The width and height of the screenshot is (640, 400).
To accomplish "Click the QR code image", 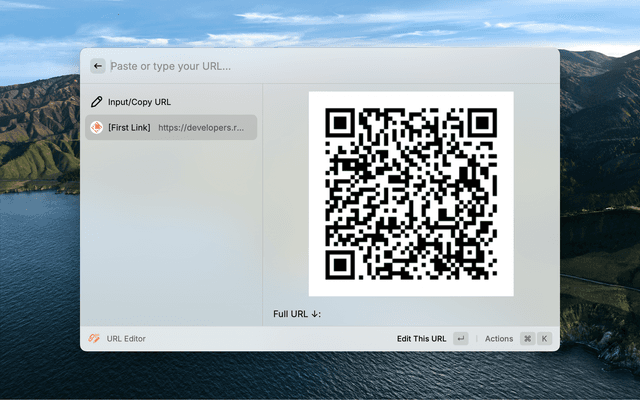I will click(411, 193).
